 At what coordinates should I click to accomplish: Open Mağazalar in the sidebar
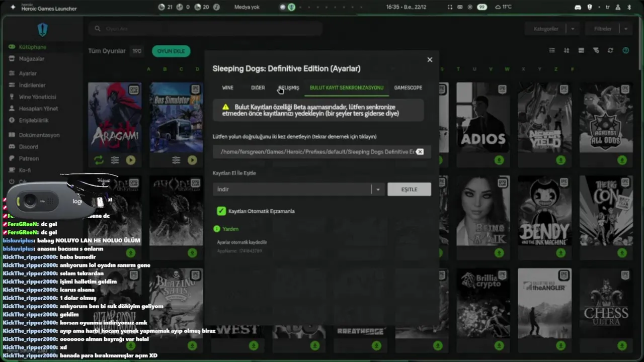[31, 58]
